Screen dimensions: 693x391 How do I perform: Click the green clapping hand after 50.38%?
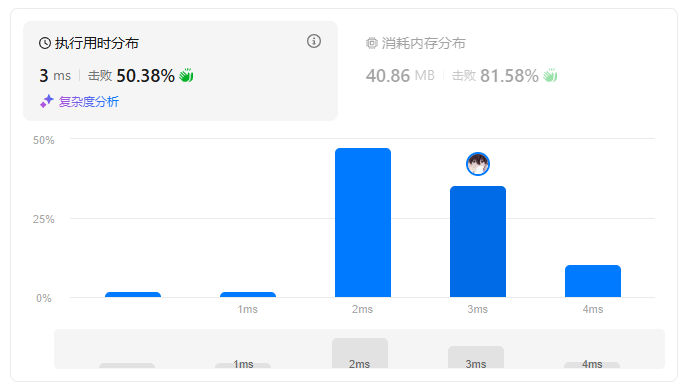click(186, 76)
